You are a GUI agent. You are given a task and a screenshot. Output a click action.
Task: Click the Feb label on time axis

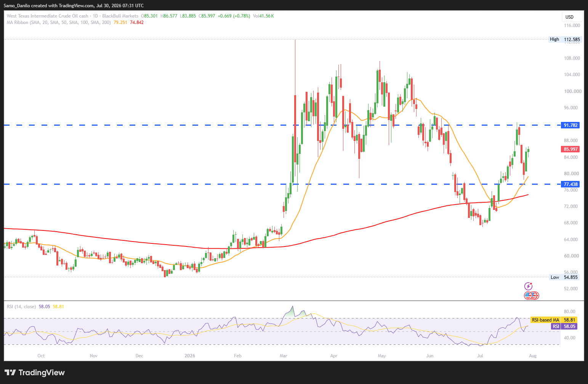click(x=238, y=356)
